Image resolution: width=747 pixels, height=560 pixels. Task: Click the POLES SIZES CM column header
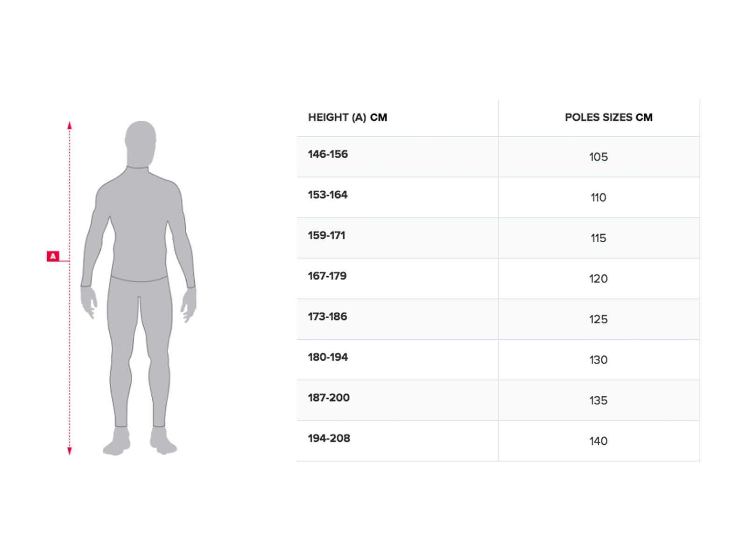pyautogui.click(x=608, y=118)
